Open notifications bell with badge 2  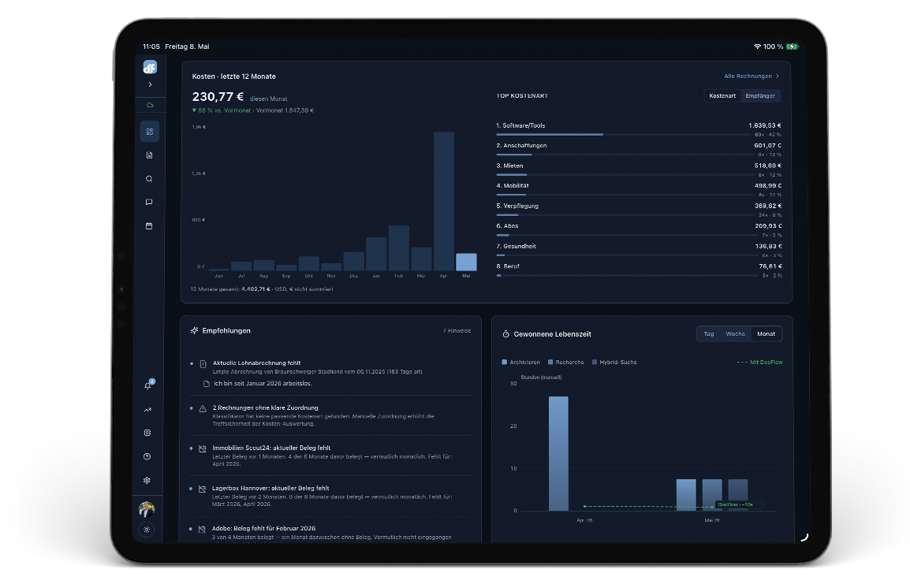(x=148, y=385)
